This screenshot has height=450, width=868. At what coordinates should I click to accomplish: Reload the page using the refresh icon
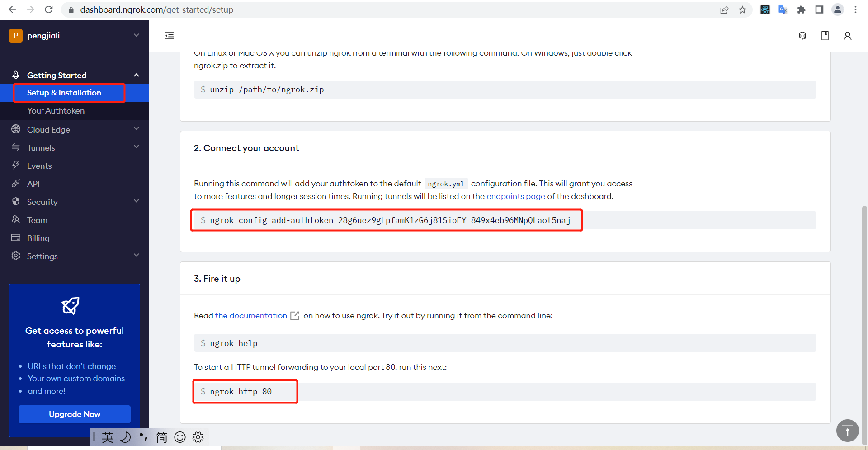49,9
